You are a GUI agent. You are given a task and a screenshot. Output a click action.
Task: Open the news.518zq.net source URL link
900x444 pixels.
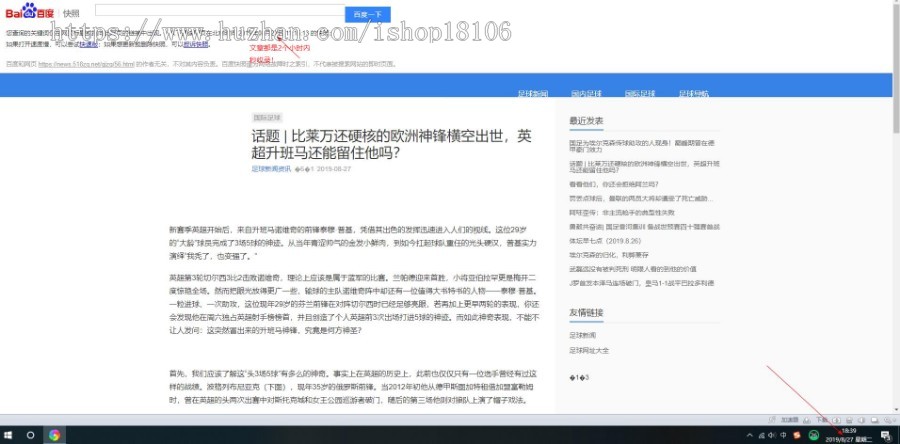[x=86, y=64]
